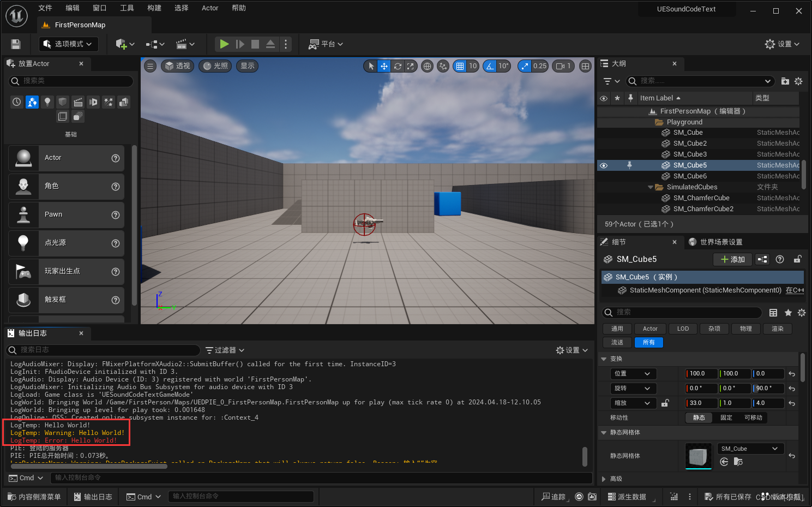Activate the Rotate tool in viewport
This screenshot has width=812, height=507.
click(398, 66)
